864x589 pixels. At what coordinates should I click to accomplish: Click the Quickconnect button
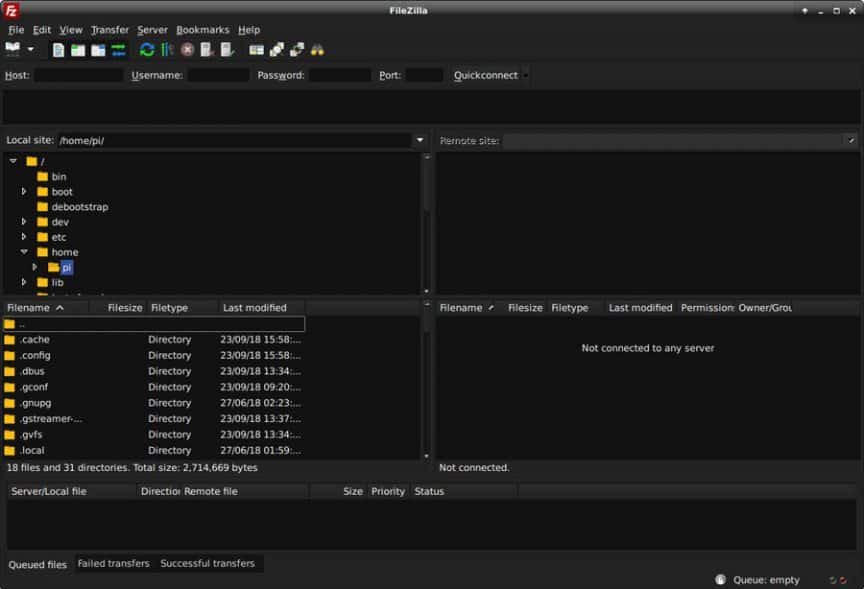pyautogui.click(x=485, y=74)
